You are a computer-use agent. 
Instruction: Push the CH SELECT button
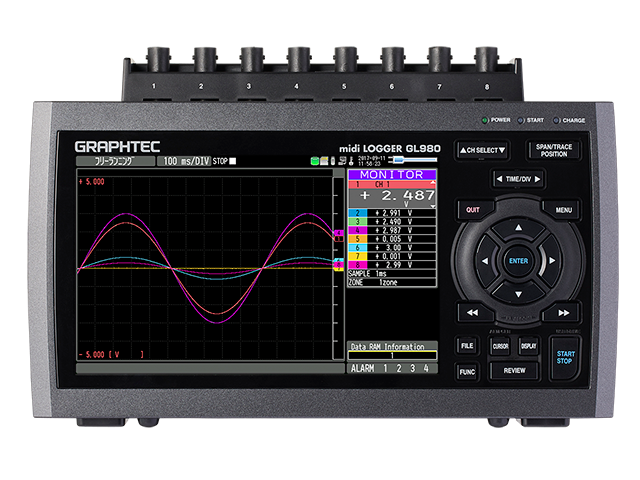tap(483, 150)
